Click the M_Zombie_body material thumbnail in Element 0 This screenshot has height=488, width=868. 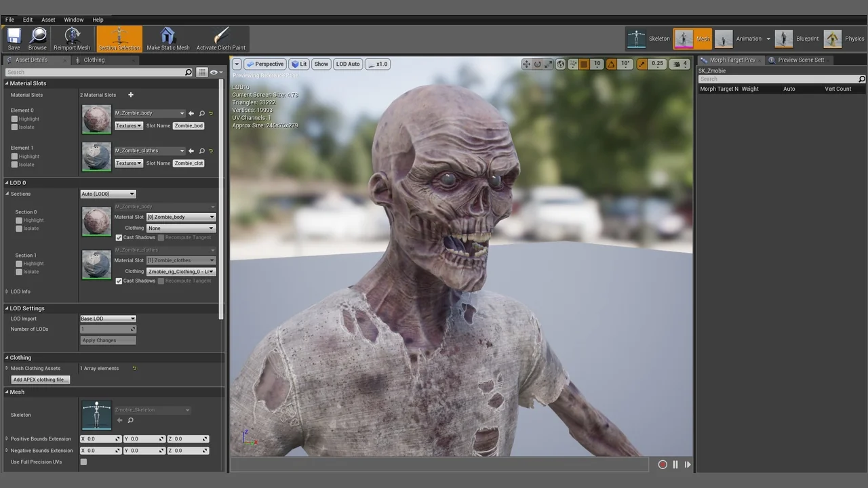pyautogui.click(x=96, y=119)
